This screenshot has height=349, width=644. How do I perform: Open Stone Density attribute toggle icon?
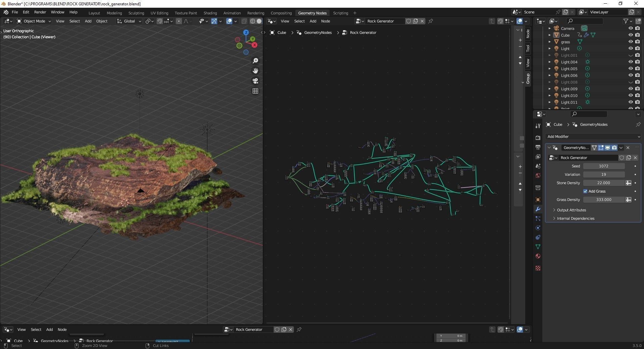(629, 183)
